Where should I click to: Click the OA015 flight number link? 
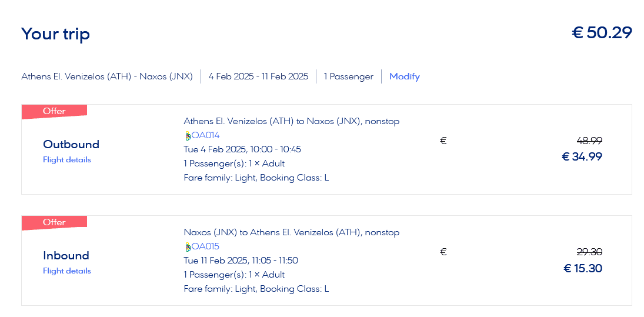tap(205, 246)
